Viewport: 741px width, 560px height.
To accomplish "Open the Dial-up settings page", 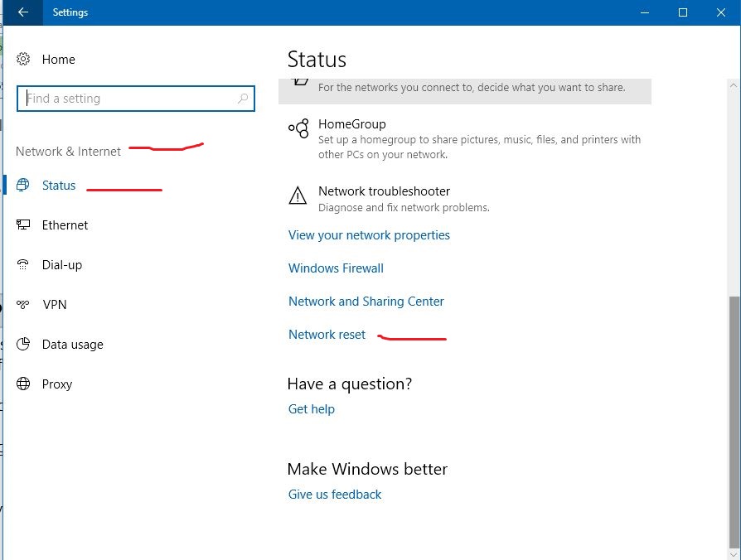I will tap(62, 265).
